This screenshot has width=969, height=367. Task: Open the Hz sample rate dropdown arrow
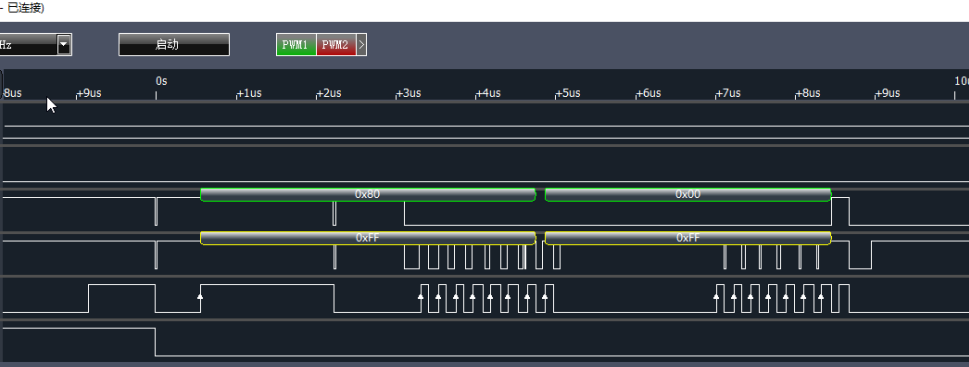pyautogui.click(x=64, y=44)
